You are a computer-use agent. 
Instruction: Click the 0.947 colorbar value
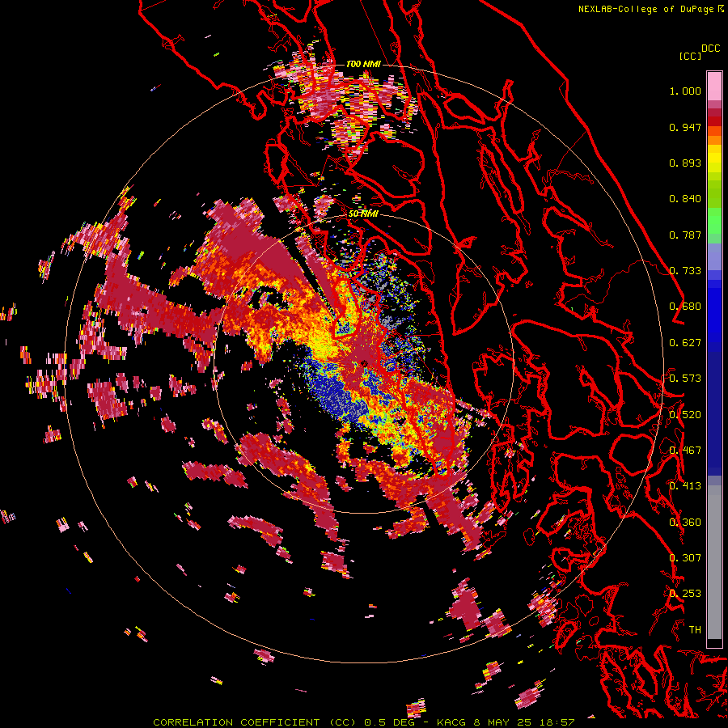click(x=685, y=127)
